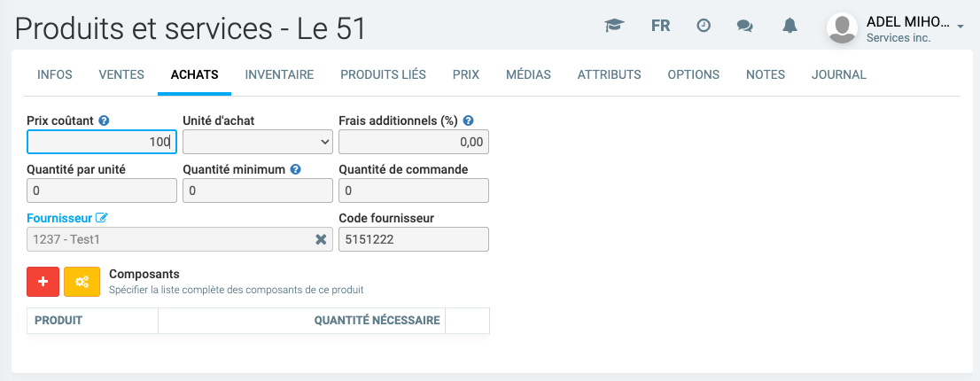
Task: Switch the FR language selector
Action: 660,26
